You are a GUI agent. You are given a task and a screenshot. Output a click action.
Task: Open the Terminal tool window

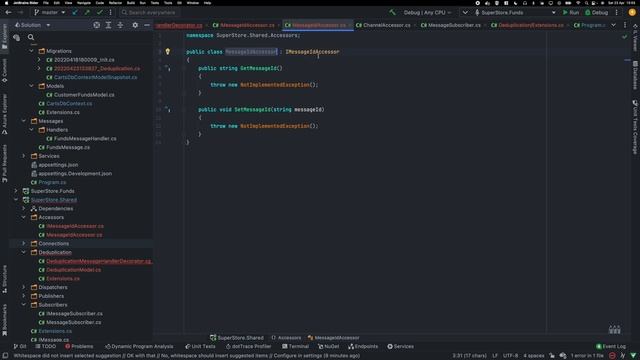(x=295, y=347)
